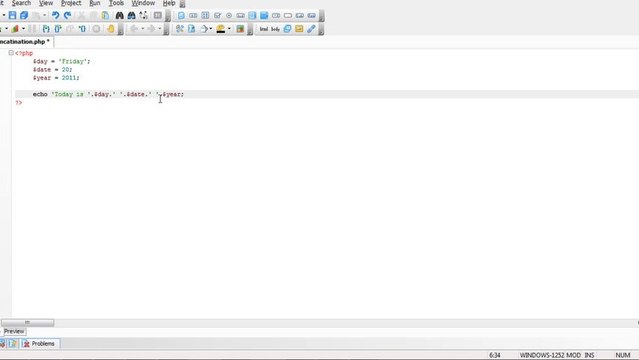Open the Run menu
Screen dimensions: 639x360
[x=95, y=3]
